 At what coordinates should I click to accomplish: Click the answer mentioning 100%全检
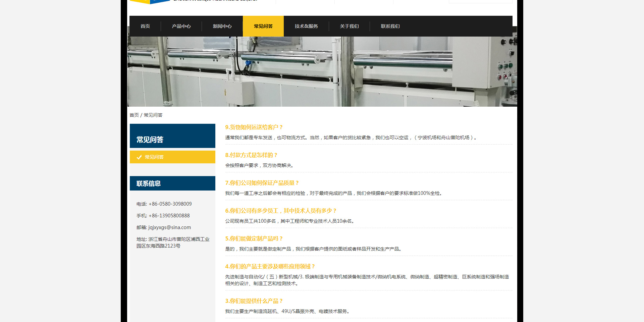[x=334, y=194]
